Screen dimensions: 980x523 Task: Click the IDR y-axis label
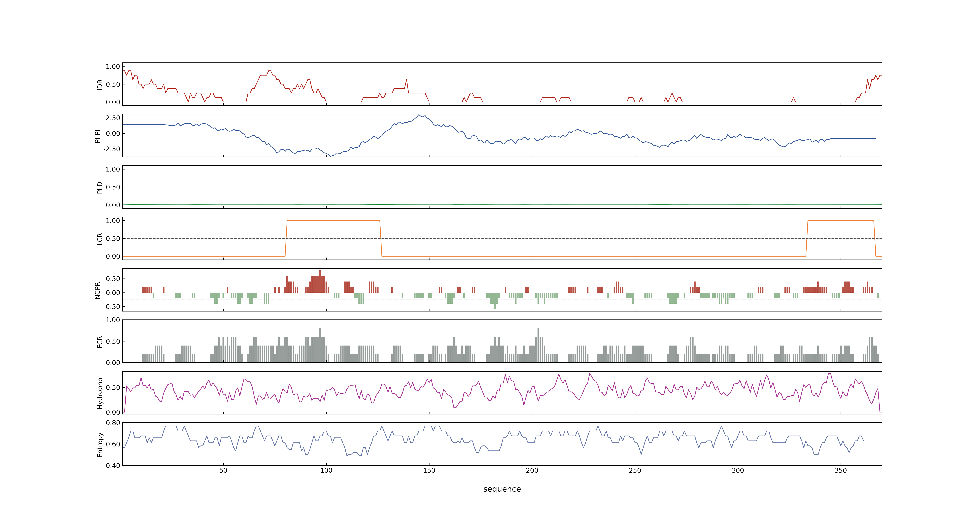pyautogui.click(x=100, y=85)
